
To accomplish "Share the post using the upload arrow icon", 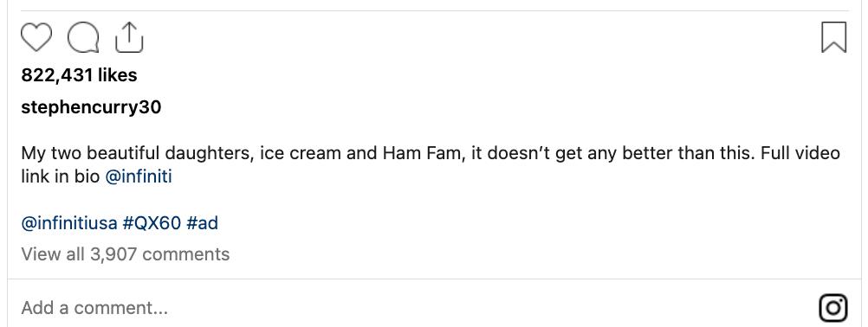I will 129,37.
